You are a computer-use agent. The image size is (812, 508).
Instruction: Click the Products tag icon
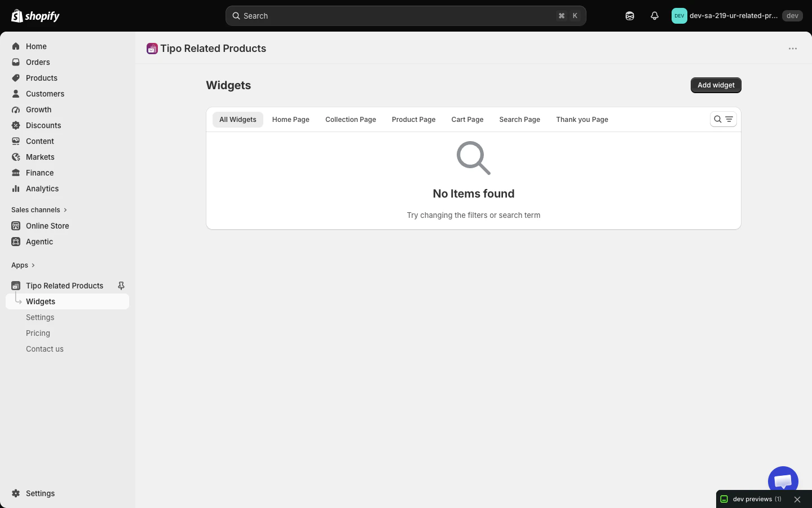16,78
